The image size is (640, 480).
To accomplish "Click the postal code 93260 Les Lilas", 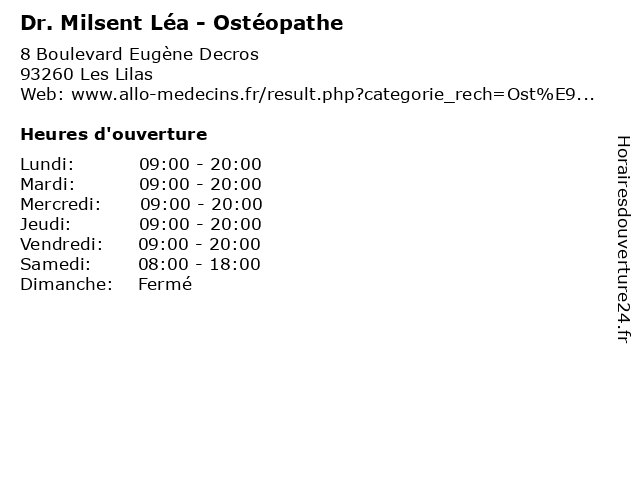I will point(87,74).
